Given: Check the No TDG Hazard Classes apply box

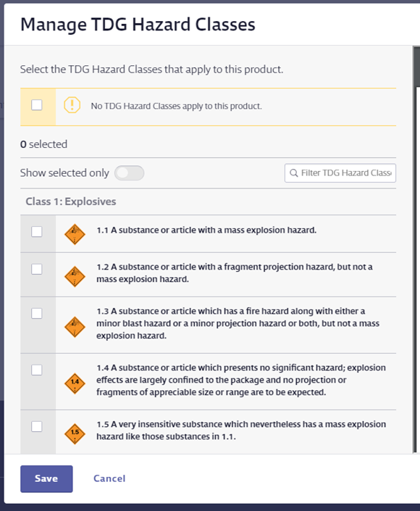Looking at the screenshot, I should (x=37, y=105).
